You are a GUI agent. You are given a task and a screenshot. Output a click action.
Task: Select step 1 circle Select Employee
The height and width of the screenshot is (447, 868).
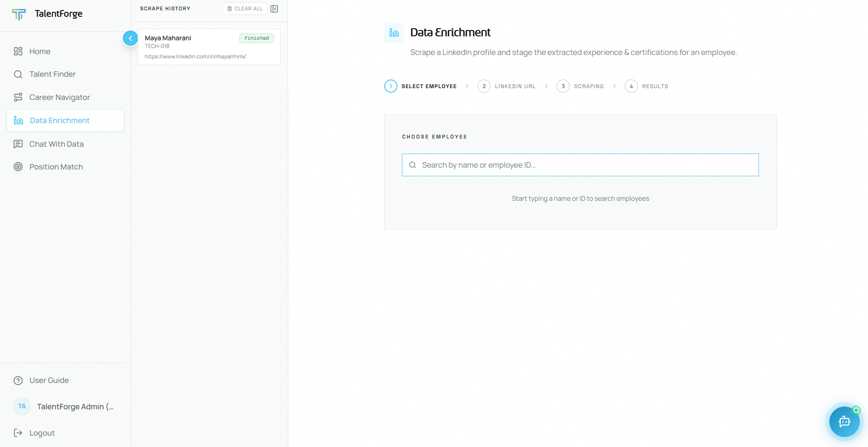click(391, 86)
